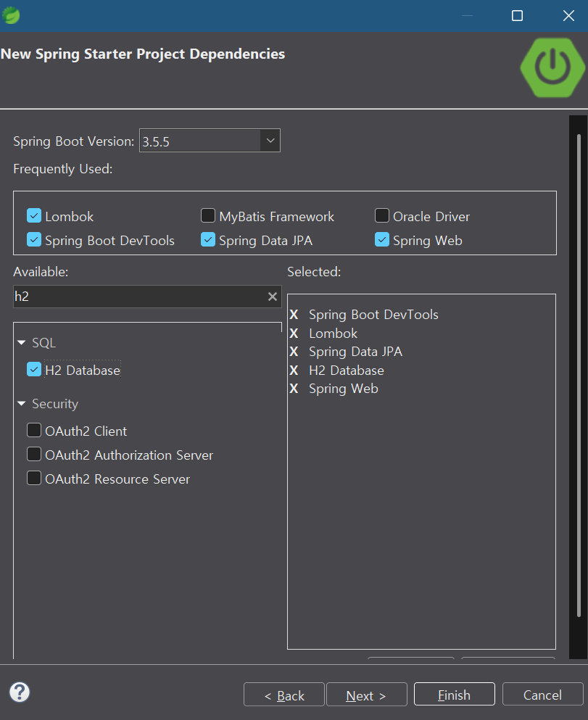This screenshot has height=720, width=588.
Task: Click the OAuth2 Authorization Server label text
Action: point(129,455)
